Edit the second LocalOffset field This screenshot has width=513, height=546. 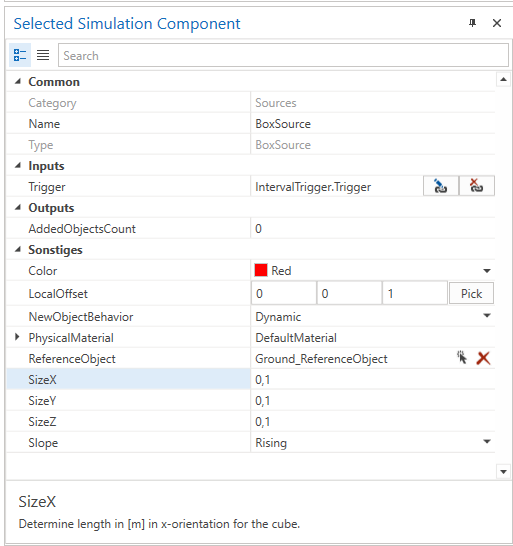(x=349, y=293)
